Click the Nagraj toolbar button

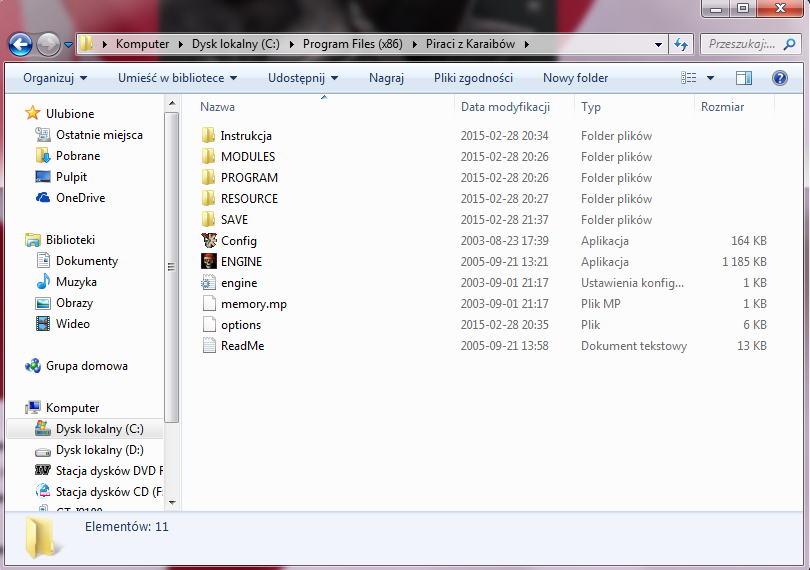click(386, 78)
